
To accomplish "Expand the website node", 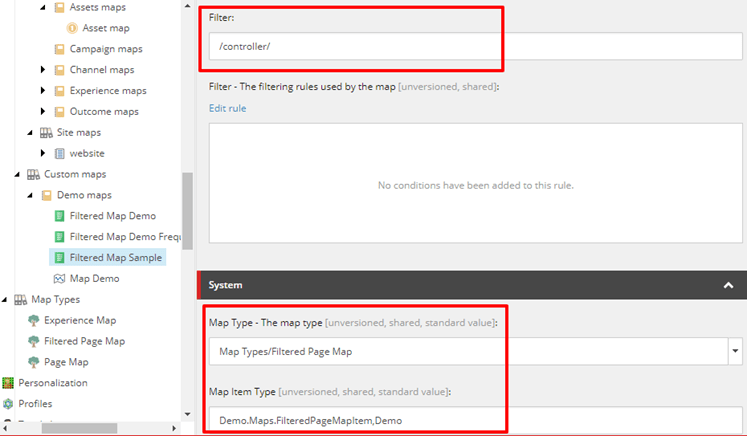I will [x=43, y=153].
